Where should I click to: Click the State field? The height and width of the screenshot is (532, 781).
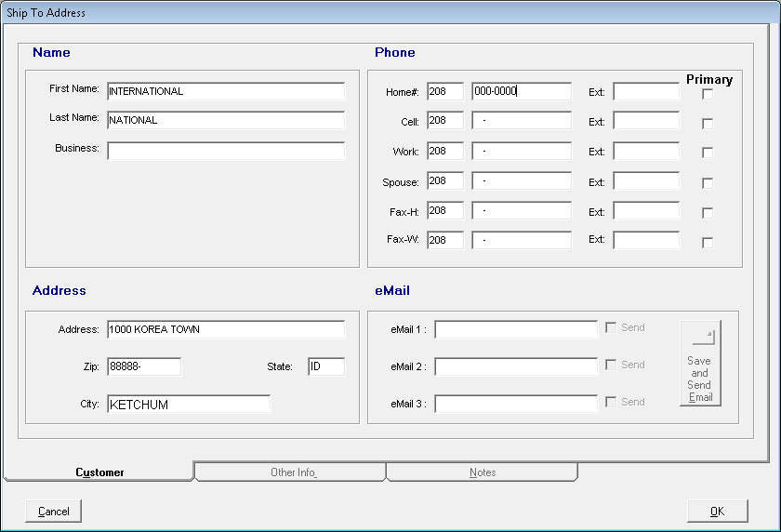pyautogui.click(x=326, y=366)
